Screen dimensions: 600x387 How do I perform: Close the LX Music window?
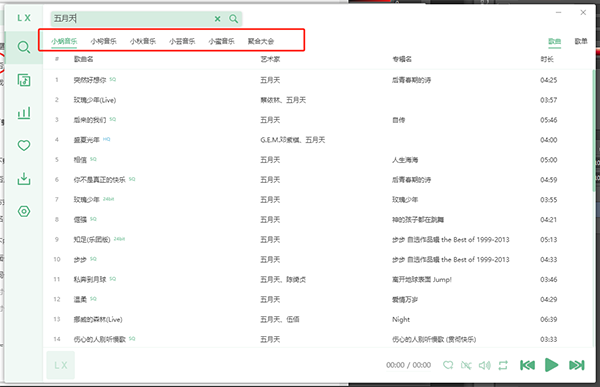583,13
